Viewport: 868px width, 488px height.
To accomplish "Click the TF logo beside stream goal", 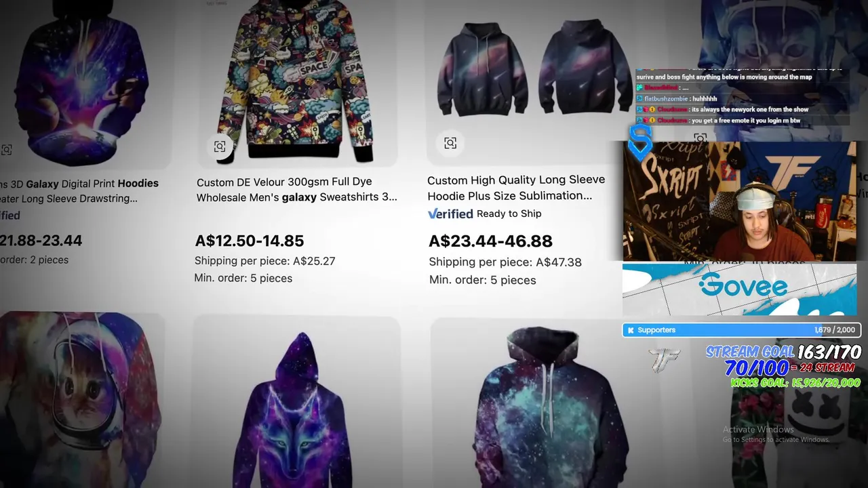I will click(663, 360).
